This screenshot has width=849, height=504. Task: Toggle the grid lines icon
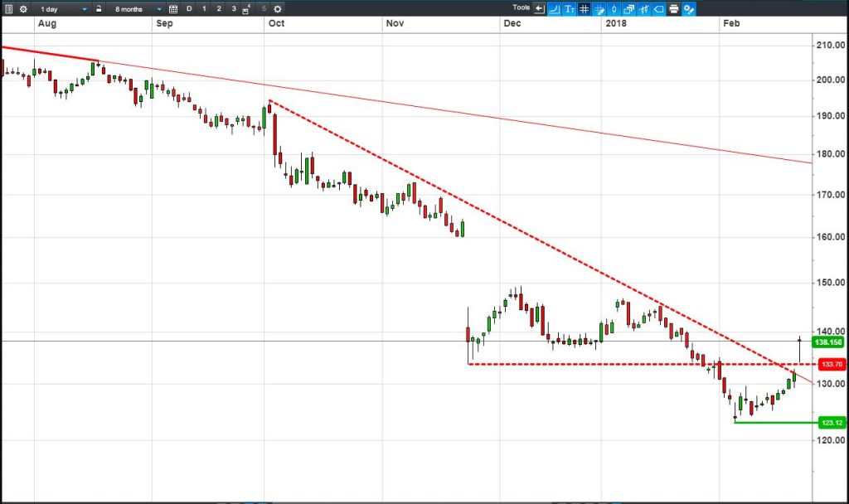point(585,8)
